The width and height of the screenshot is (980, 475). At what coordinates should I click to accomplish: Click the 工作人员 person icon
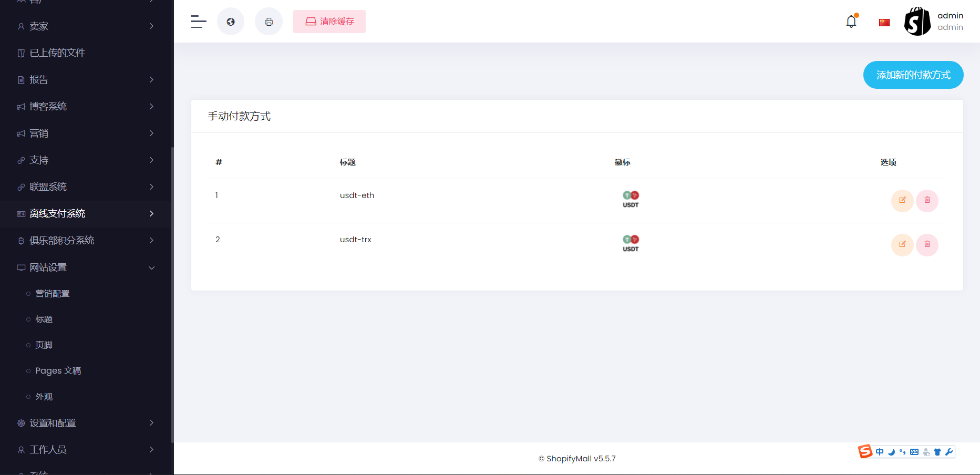[21, 450]
